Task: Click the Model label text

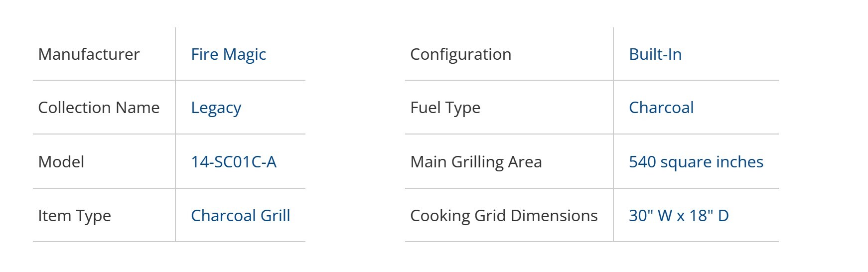Action: [61, 162]
